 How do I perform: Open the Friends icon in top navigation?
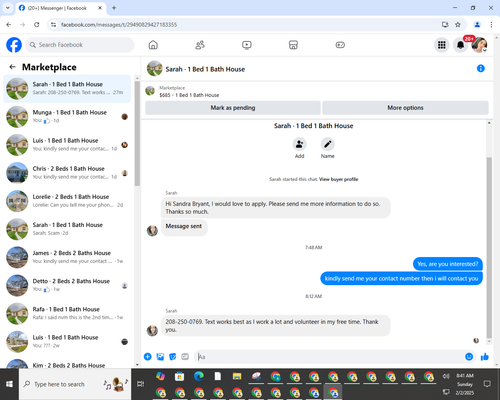pyautogui.click(x=200, y=45)
